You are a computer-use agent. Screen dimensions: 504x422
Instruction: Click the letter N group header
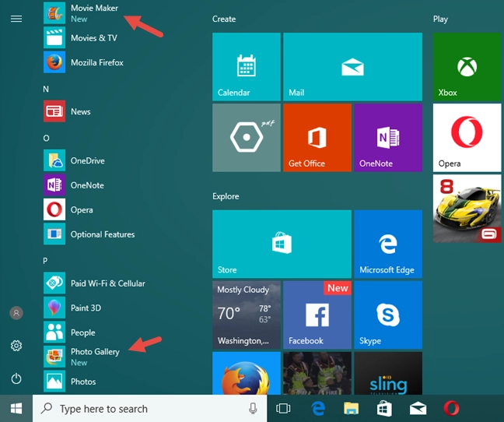click(46, 89)
